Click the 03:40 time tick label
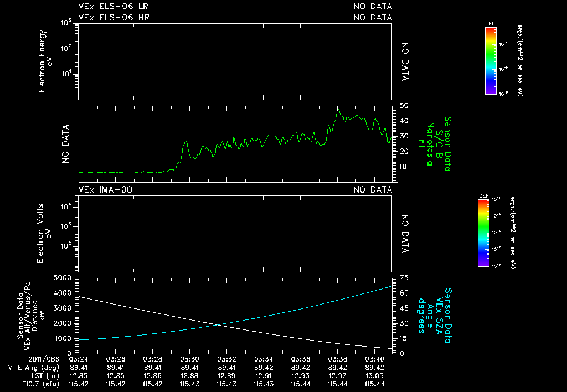This screenshot has height=392, width=567. click(x=375, y=359)
